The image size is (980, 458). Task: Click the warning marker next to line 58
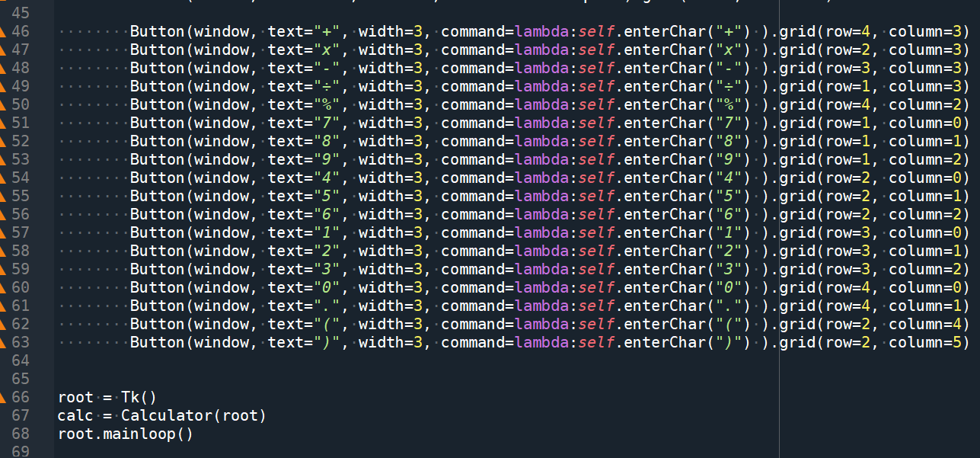point(3,251)
